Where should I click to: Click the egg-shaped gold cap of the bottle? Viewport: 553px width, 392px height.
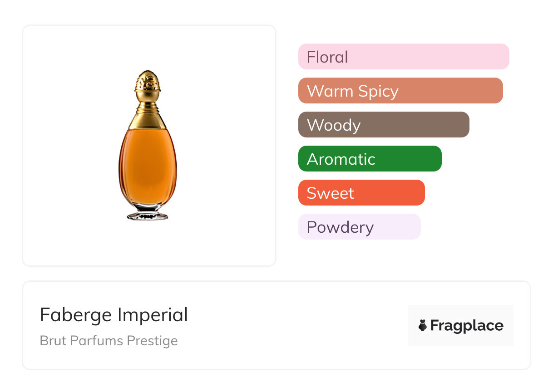click(147, 83)
